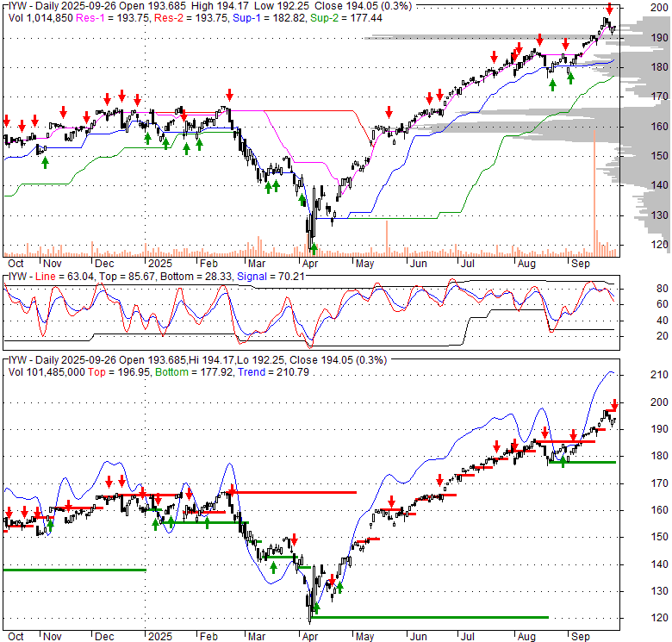Click the 'Res-2 = 193.75' legend label
Viewport: 672px width, 642px height.
click(x=191, y=18)
